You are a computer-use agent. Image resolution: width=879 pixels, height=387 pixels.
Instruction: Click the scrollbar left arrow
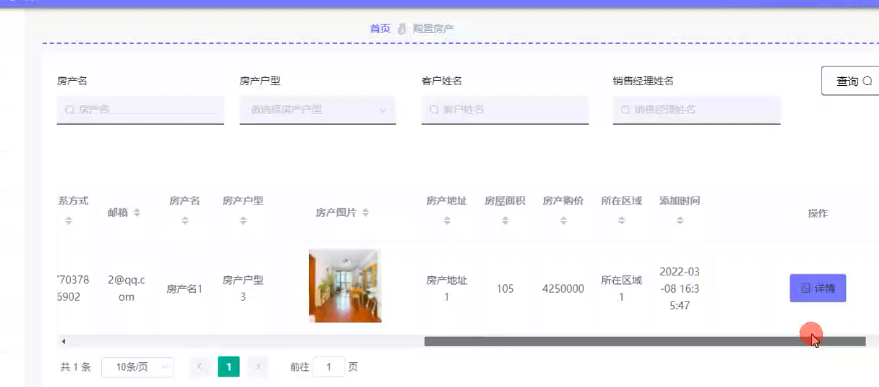(x=63, y=341)
